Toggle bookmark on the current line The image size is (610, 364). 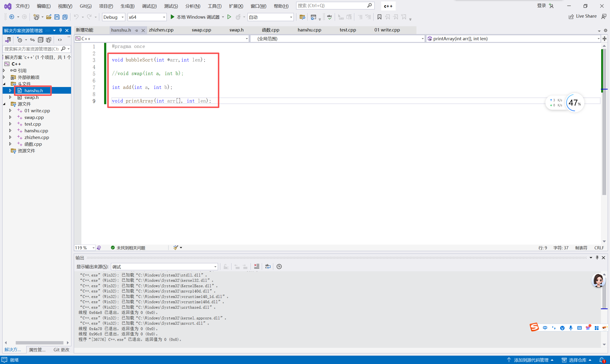379,17
